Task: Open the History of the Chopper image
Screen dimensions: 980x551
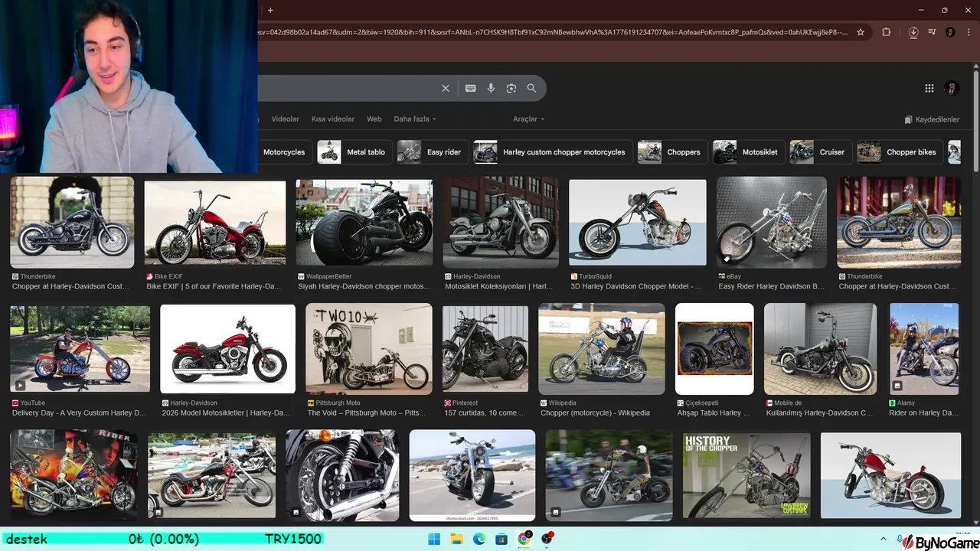Action: point(746,475)
